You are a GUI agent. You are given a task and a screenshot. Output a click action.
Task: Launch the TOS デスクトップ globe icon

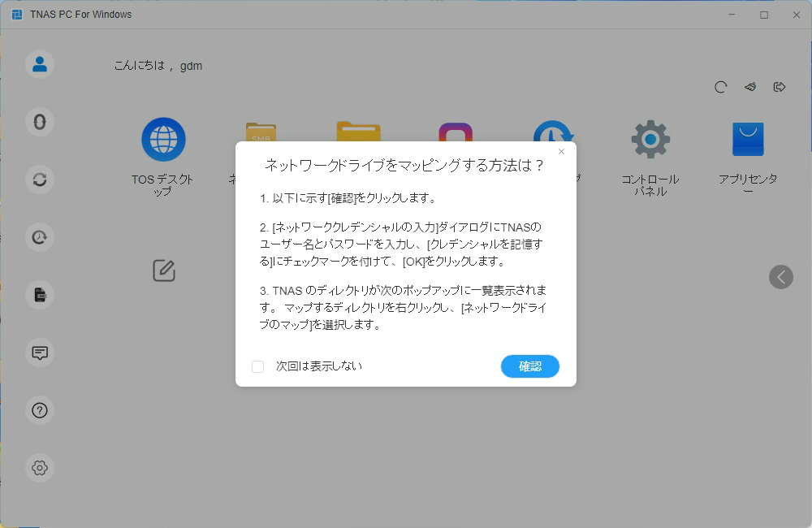[x=164, y=140]
